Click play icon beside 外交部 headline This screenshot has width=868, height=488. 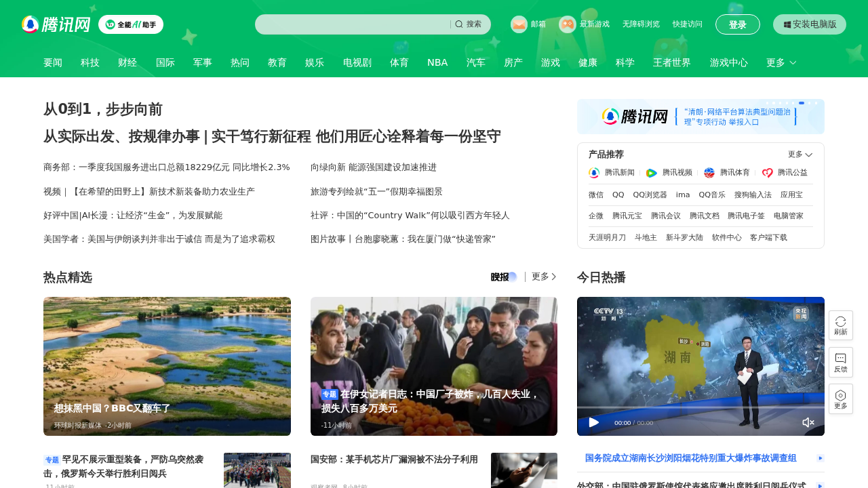(x=821, y=486)
